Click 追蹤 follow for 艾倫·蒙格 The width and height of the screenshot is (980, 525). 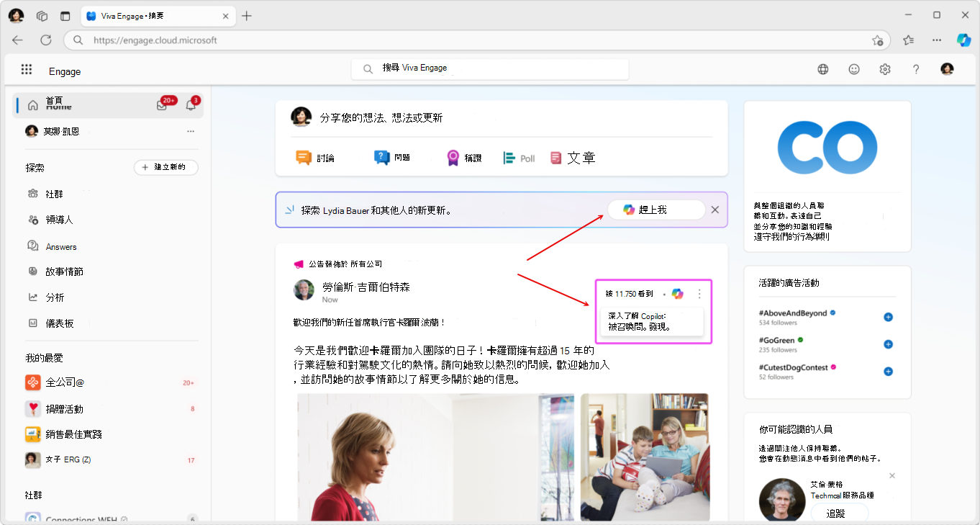pyautogui.click(x=840, y=513)
